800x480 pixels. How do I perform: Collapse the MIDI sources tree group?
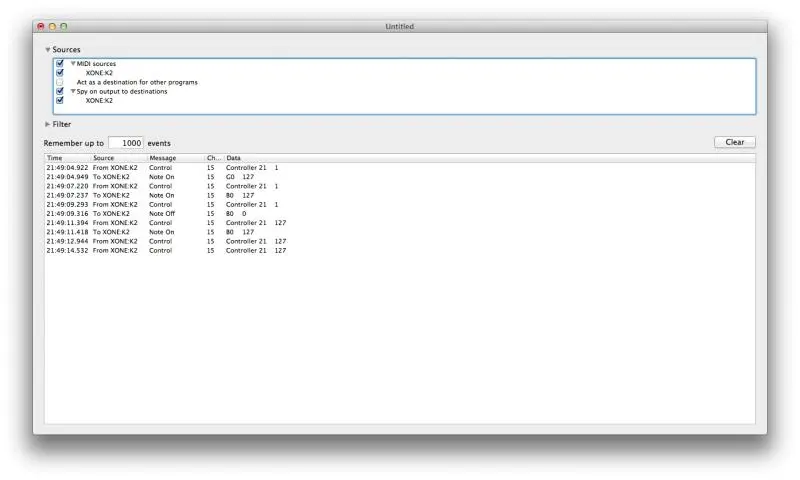click(x=73, y=64)
